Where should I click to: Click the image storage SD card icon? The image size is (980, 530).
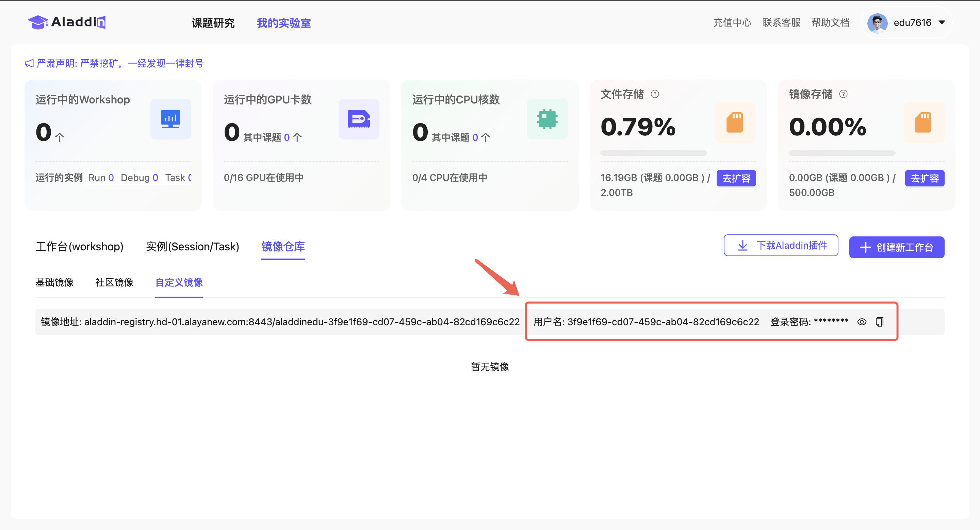(923, 122)
